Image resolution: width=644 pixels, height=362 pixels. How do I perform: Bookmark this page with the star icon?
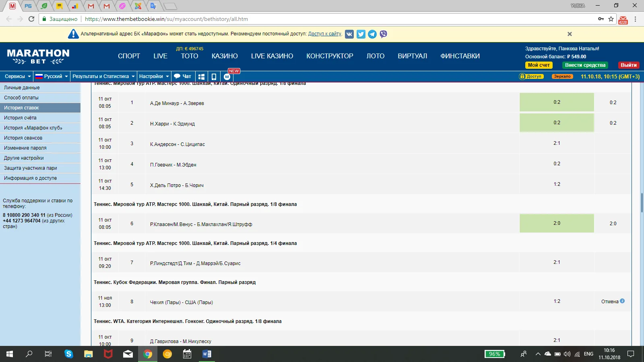coord(611,19)
